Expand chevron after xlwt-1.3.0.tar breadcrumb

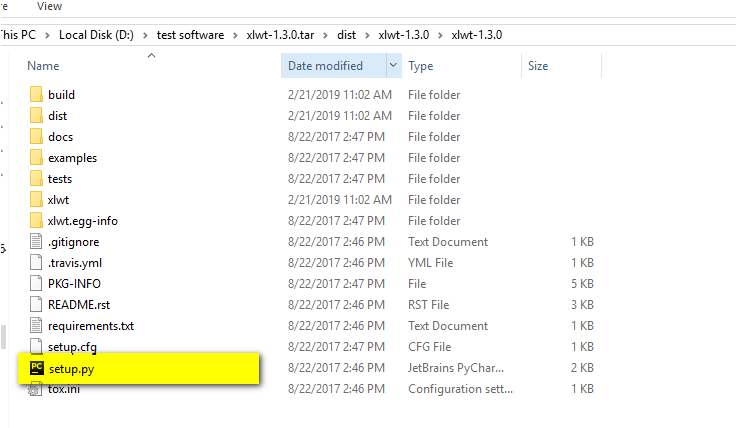coord(325,35)
